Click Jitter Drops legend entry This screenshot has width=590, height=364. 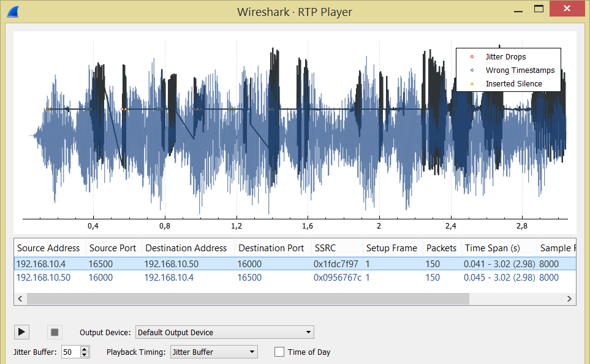pos(505,57)
